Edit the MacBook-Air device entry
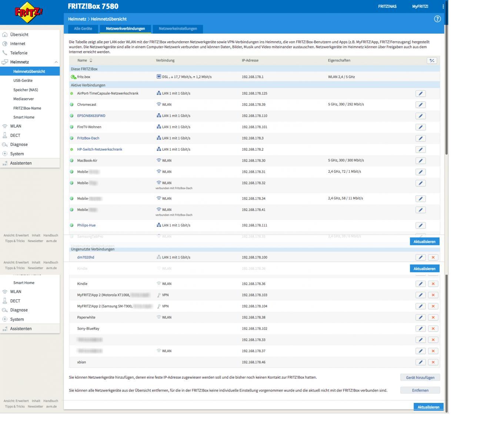Viewport: 504px width, 444px height. coord(420,161)
